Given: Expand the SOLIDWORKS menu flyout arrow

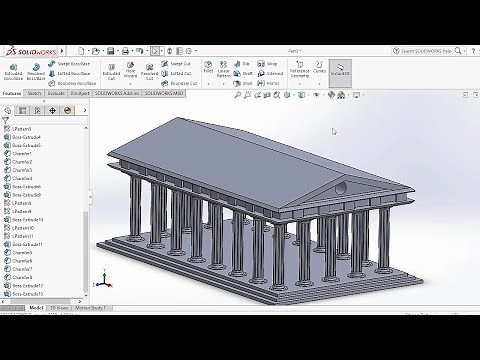Looking at the screenshot, I should coord(62,51).
